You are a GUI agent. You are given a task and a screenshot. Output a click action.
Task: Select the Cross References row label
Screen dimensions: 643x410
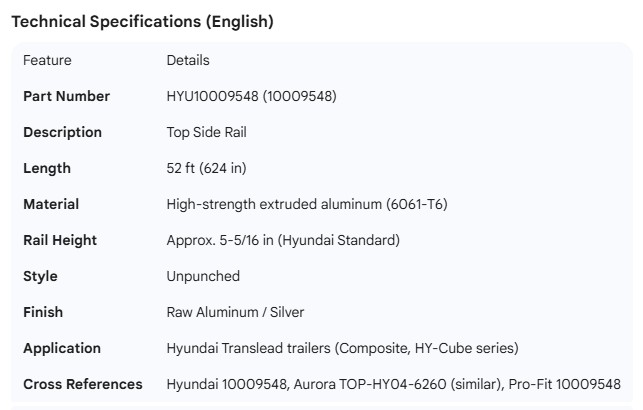[82, 384]
